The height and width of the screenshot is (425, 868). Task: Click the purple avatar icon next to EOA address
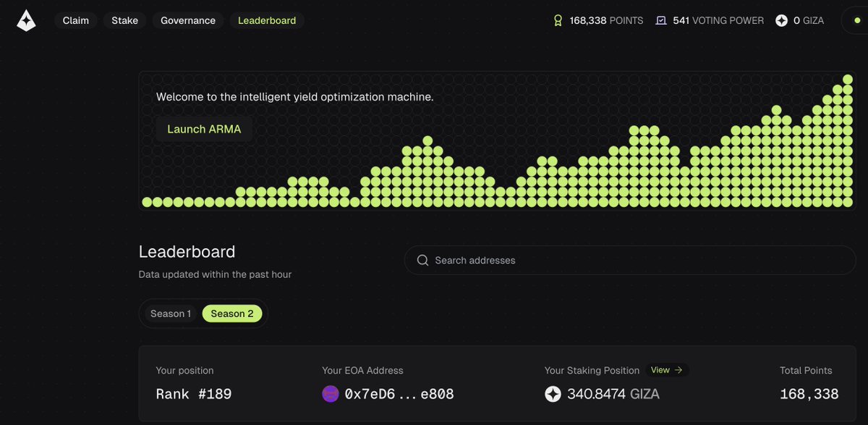coord(331,393)
